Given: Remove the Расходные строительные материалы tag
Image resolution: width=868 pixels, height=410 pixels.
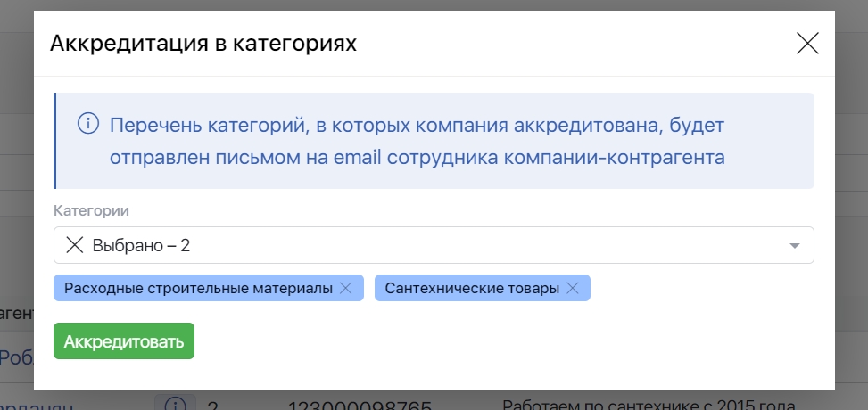Looking at the screenshot, I should [346, 289].
